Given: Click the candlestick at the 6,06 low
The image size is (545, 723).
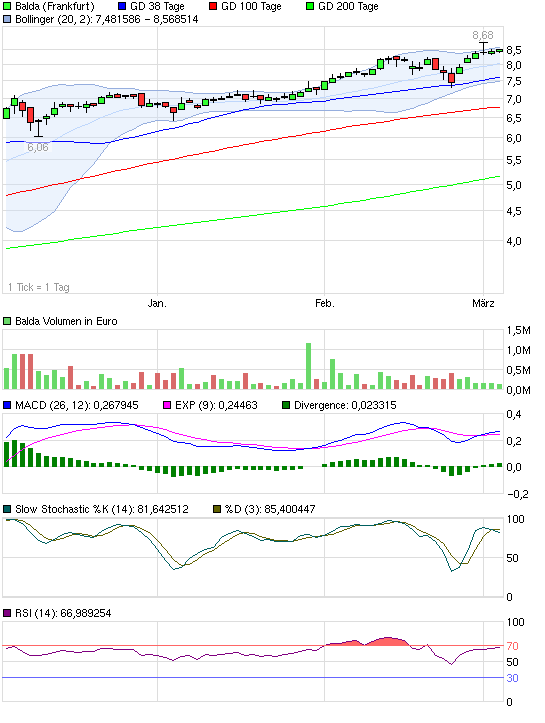Looking at the screenshot, I should coord(39,128).
